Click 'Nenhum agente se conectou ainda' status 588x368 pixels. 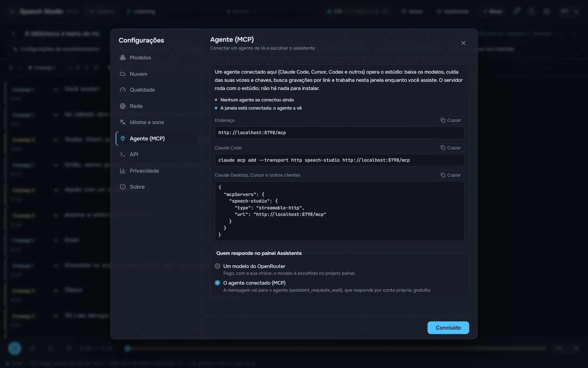(257, 100)
